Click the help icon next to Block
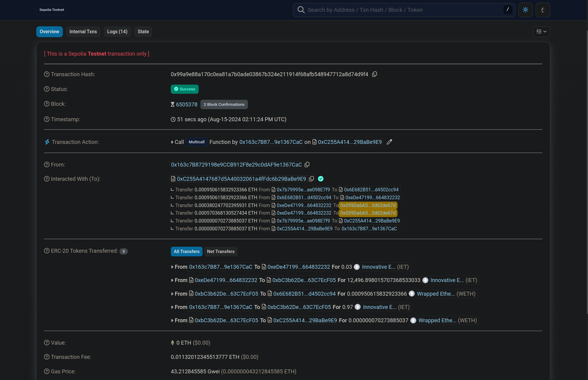Viewport: 588px width, 380px height. (x=47, y=104)
